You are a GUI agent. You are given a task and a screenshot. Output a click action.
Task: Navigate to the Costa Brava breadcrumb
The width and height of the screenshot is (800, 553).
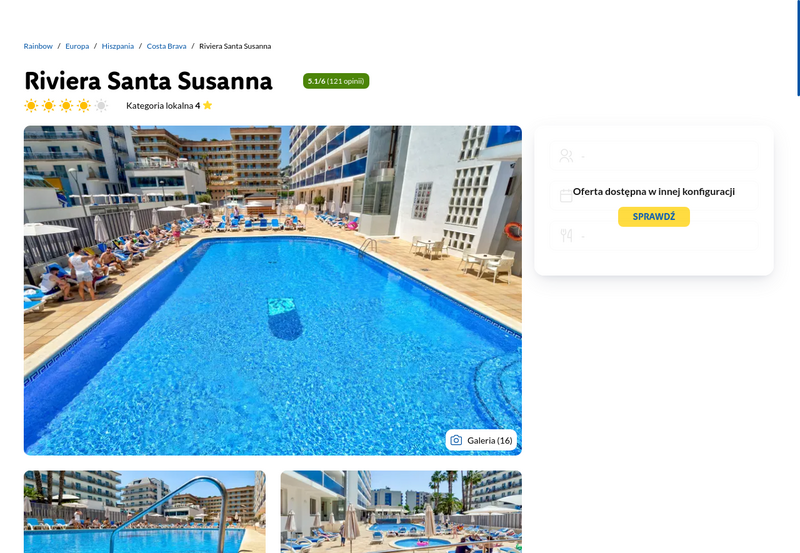[x=166, y=46]
